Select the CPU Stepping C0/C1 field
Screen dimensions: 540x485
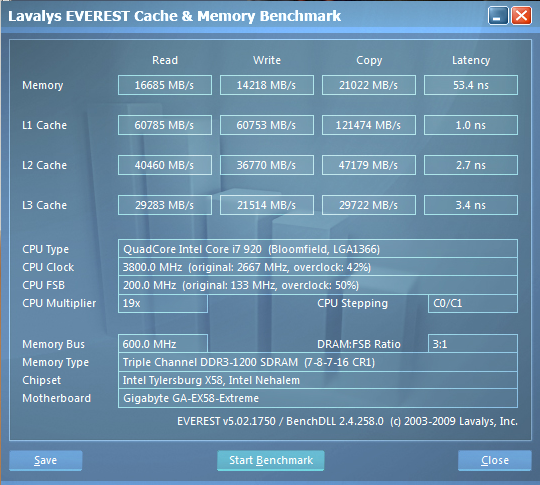pyautogui.click(x=472, y=303)
